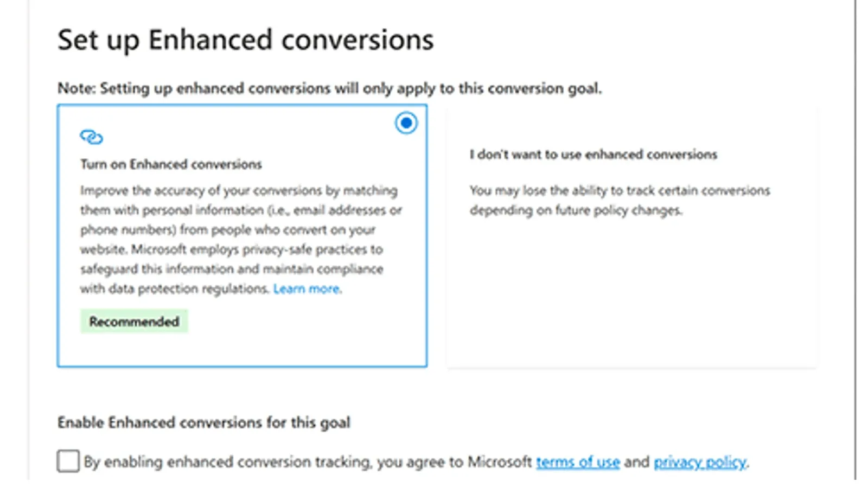Viewport: 868px width, 488px height.
Task: Click the policy changes warning text
Action: [620, 200]
